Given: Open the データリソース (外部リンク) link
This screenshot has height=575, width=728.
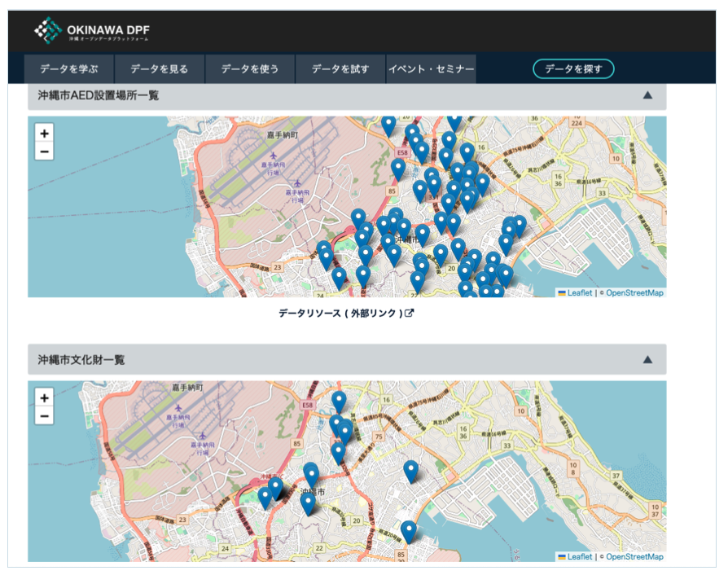Looking at the screenshot, I should pos(340,314).
